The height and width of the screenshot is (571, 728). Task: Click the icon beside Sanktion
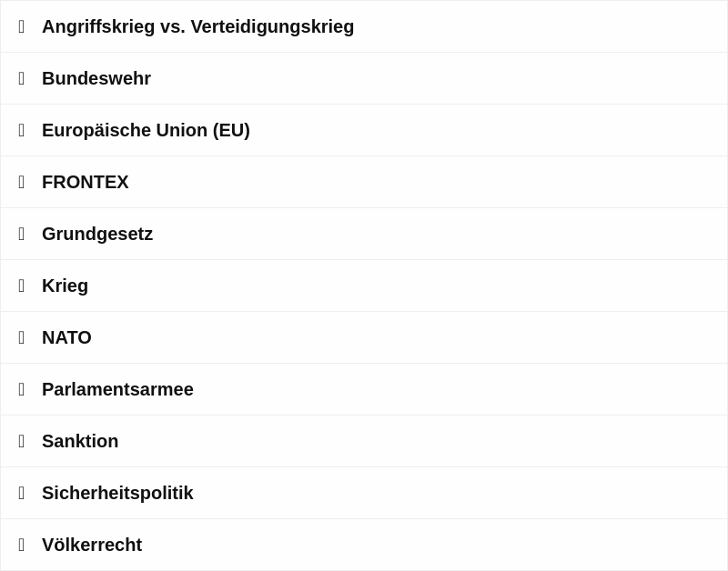(x=21, y=441)
